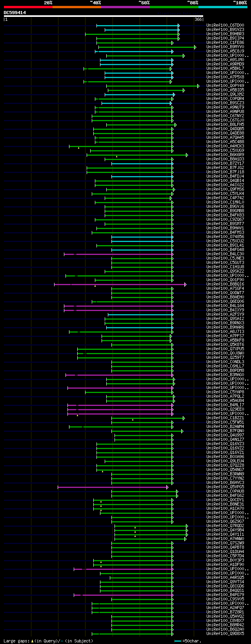The height and width of the screenshot is (644, 251).
Task: Click the UniRef100_Q9SKZ2 label
Action: tap(225, 271)
